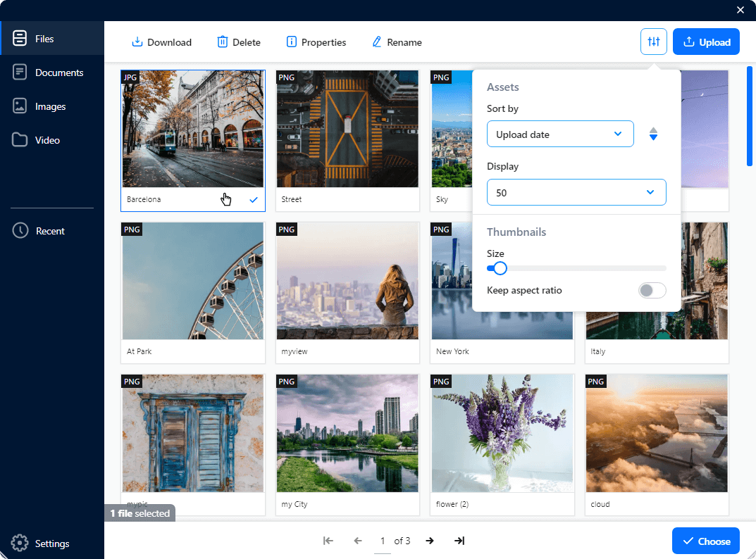Screen dimensions: 756x559
Task: Toggle sort order ascending/descending arrows
Action: pyautogui.click(x=653, y=134)
